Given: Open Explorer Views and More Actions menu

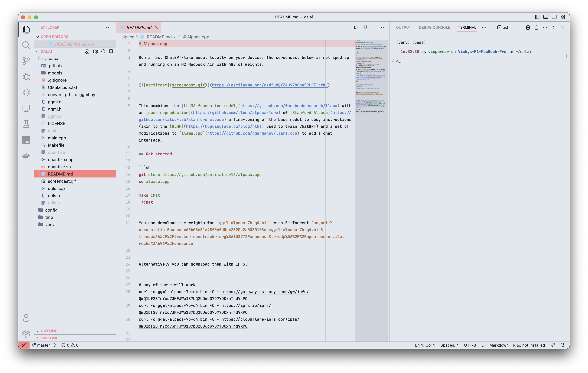Looking at the screenshot, I should click(108, 27).
